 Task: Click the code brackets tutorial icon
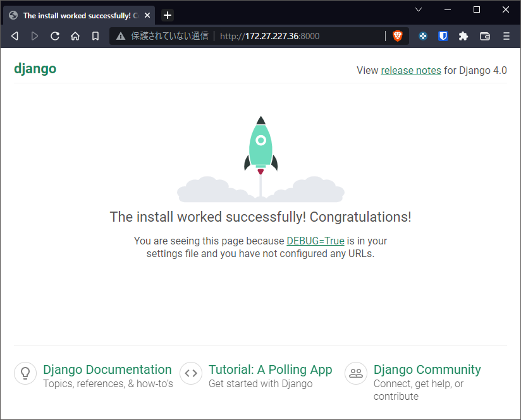191,373
